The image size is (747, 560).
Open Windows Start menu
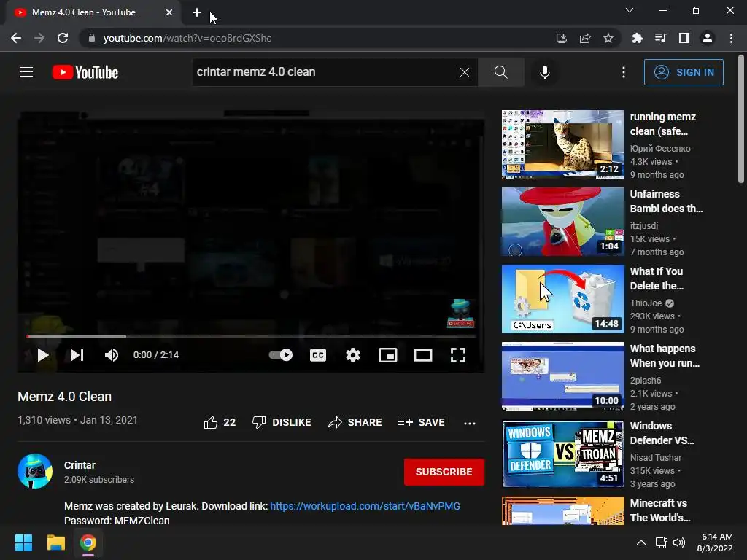(x=23, y=542)
